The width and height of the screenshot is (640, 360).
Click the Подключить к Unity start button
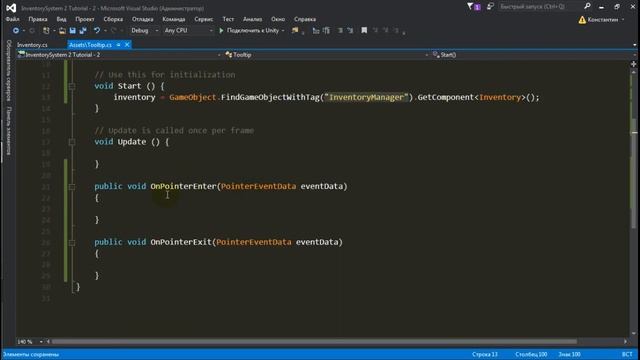pos(249,31)
